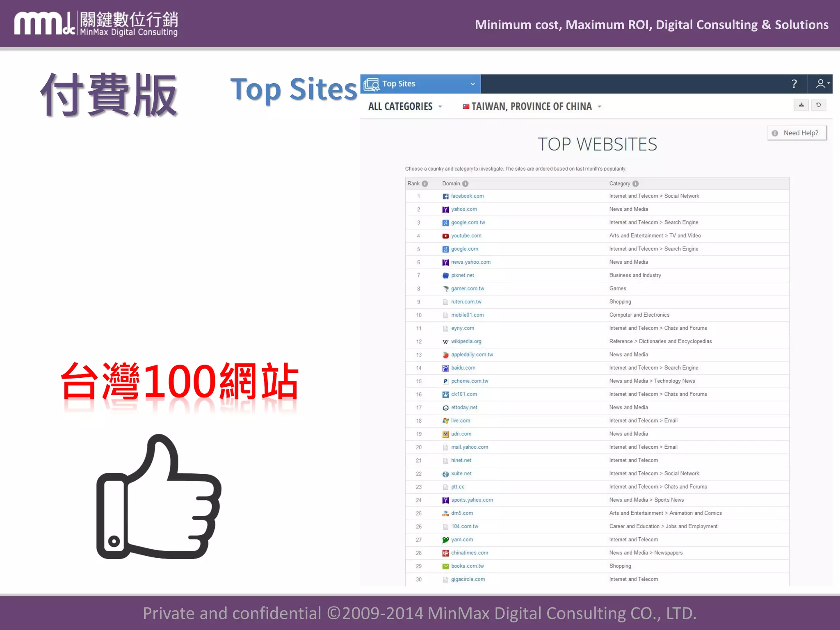Open the google.com.tw link
The image size is (840, 630).
coord(468,222)
